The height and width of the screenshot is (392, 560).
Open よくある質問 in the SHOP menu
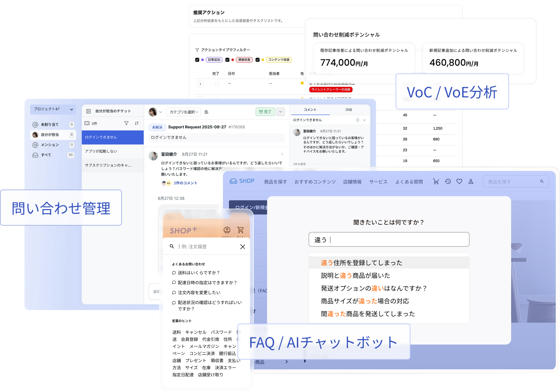tap(409, 182)
